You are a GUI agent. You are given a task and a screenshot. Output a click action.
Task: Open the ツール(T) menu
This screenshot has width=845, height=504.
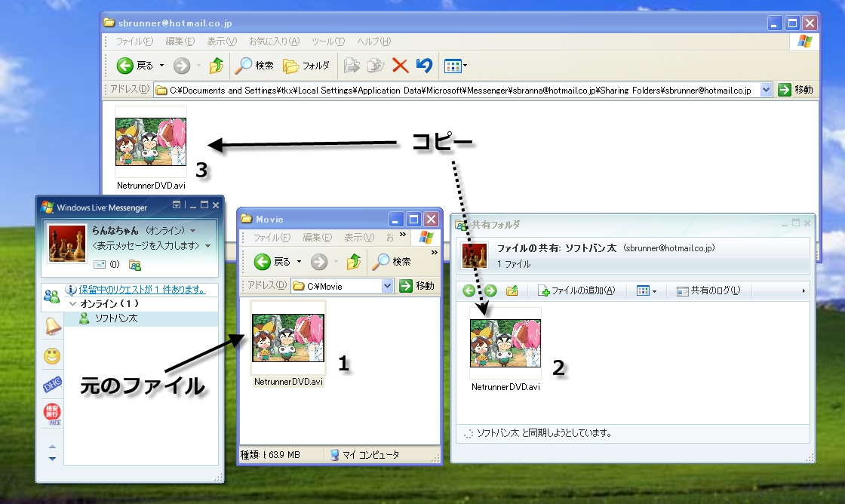point(328,41)
